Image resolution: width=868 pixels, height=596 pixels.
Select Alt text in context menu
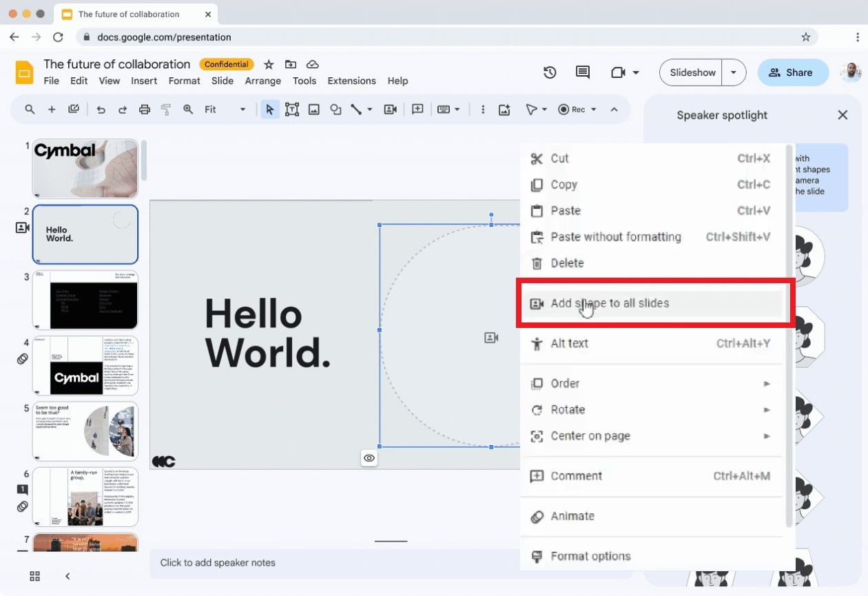(652, 343)
